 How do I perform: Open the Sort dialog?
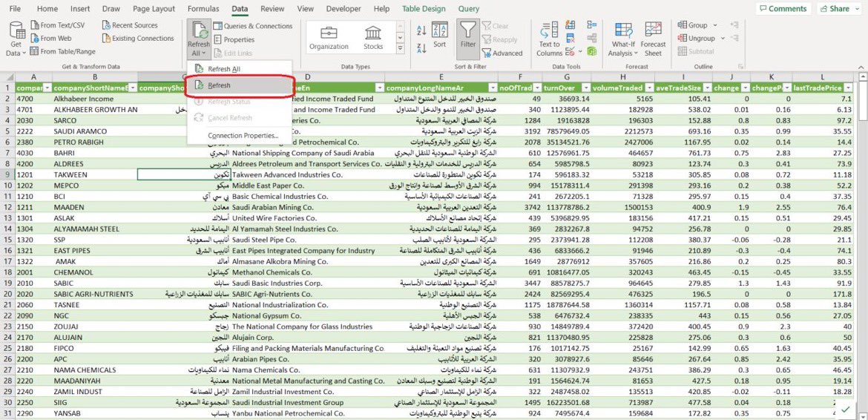click(x=439, y=35)
